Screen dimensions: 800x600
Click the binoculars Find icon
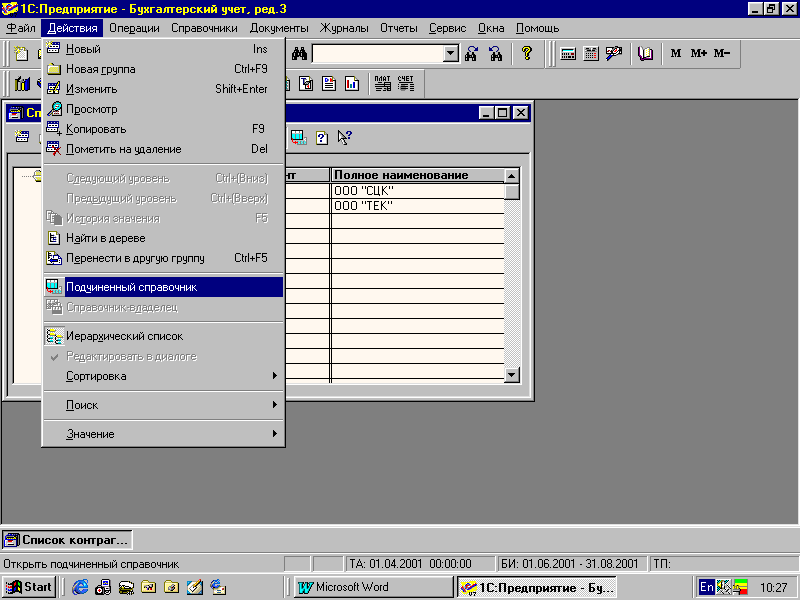click(x=299, y=53)
